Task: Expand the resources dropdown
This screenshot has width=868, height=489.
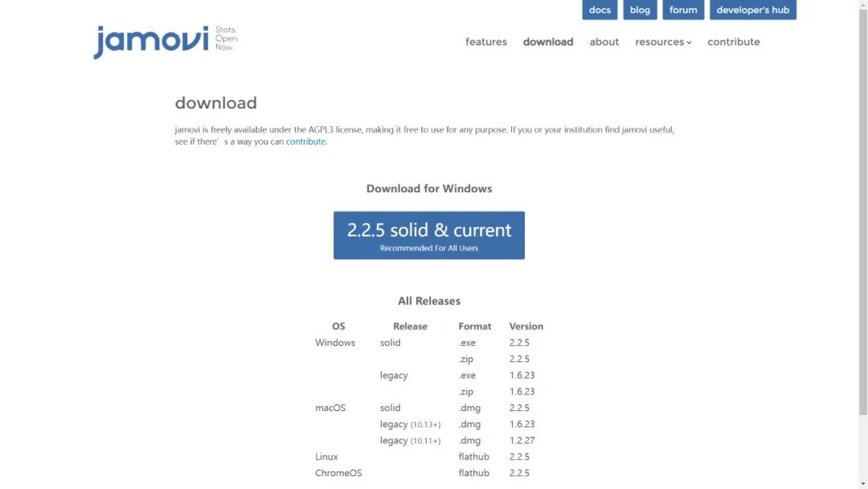Action: [663, 42]
